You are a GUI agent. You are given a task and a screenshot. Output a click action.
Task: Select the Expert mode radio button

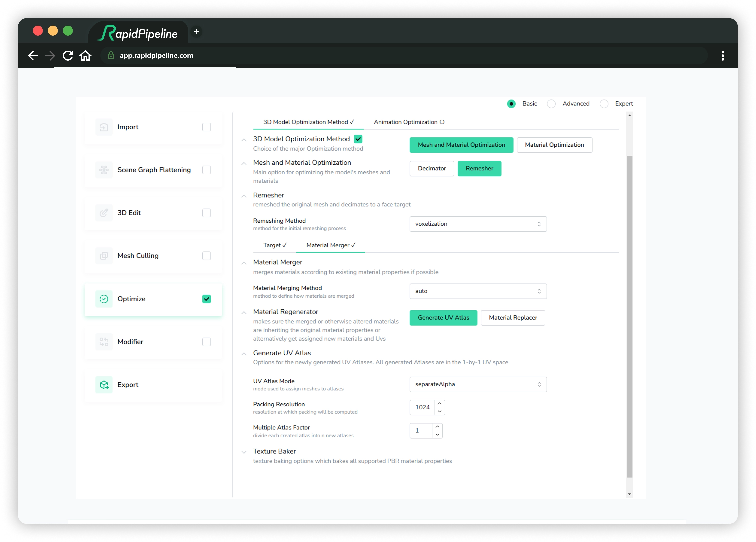604,104
